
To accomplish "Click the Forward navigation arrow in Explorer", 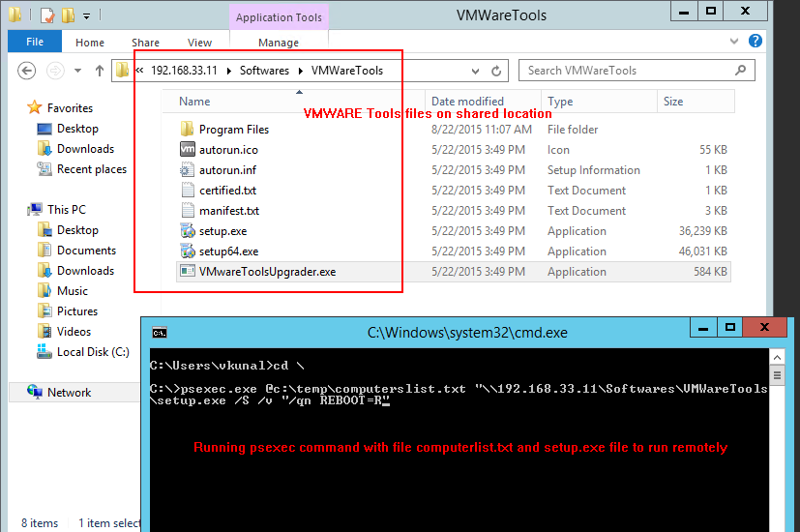I will [55, 71].
